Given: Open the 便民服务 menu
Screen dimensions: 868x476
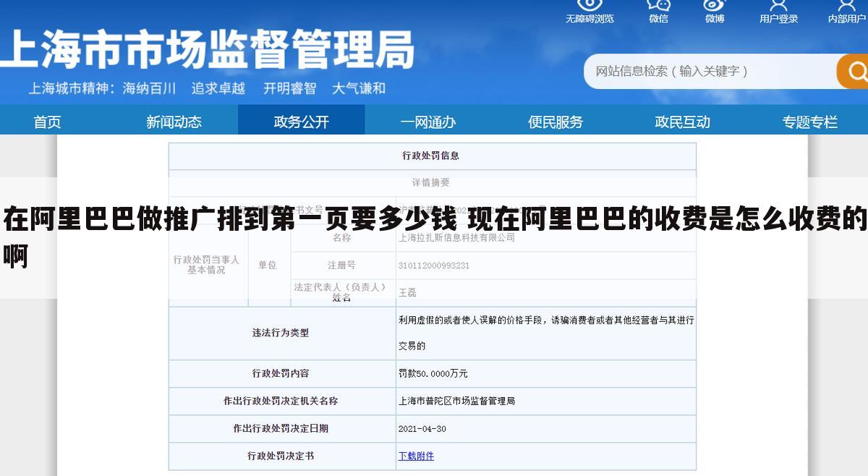Looking at the screenshot, I should 556,122.
